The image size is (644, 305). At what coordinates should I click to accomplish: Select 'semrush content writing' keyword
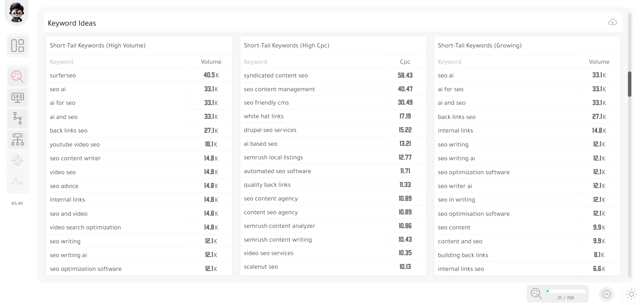coord(278,240)
